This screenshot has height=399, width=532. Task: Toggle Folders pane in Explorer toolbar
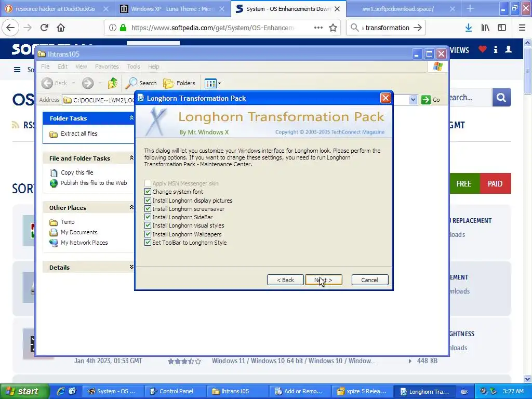179,83
